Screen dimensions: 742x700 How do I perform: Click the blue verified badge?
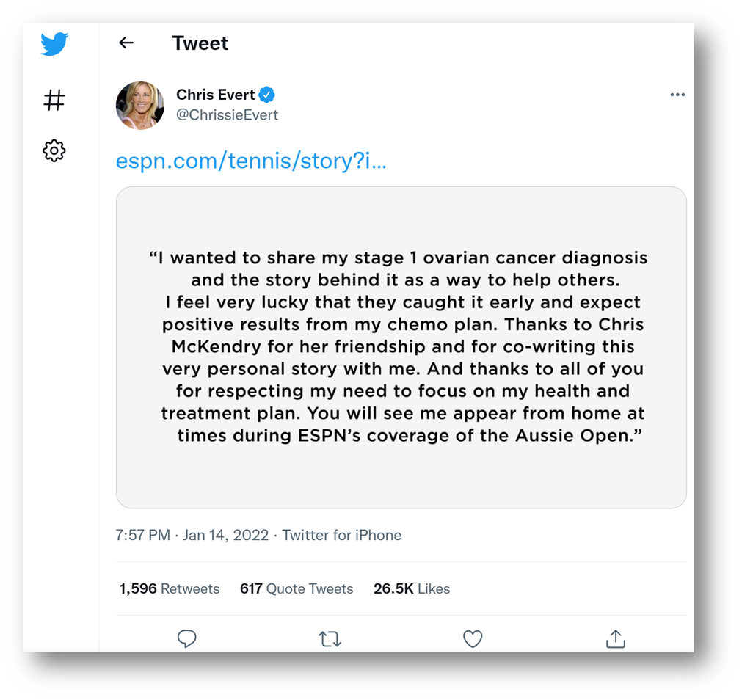(x=267, y=95)
